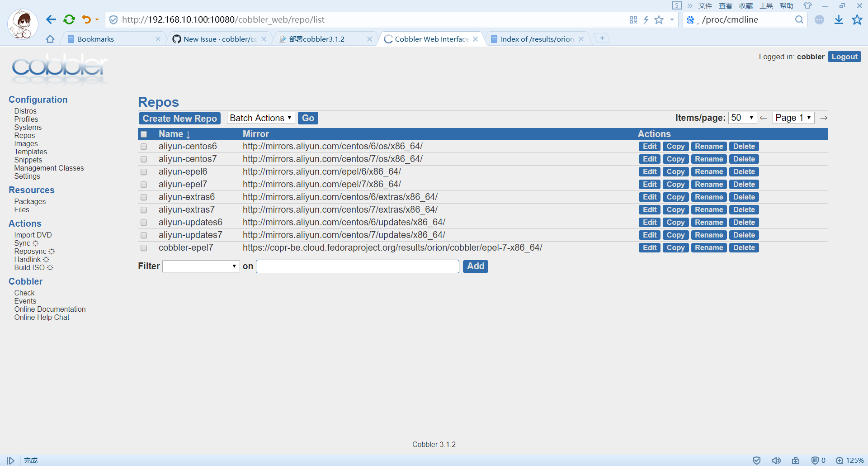Check the select-all checkbox in table header

(x=144, y=134)
